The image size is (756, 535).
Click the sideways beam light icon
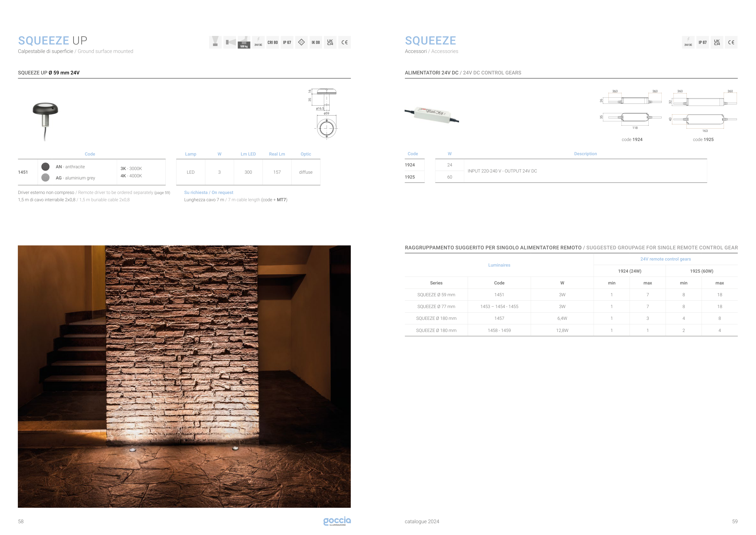pyautogui.click(x=230, y=42)
